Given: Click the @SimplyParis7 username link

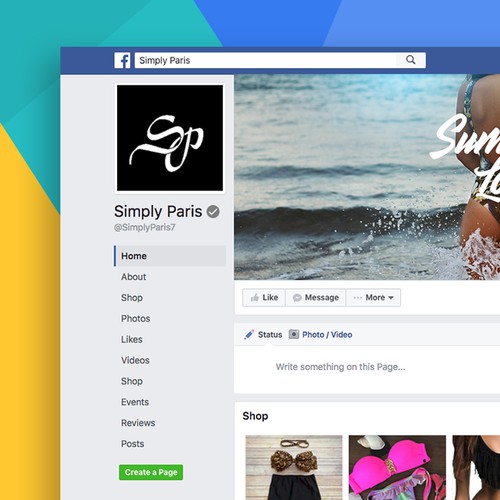Looking at the screenshot, I should (145, 227).
